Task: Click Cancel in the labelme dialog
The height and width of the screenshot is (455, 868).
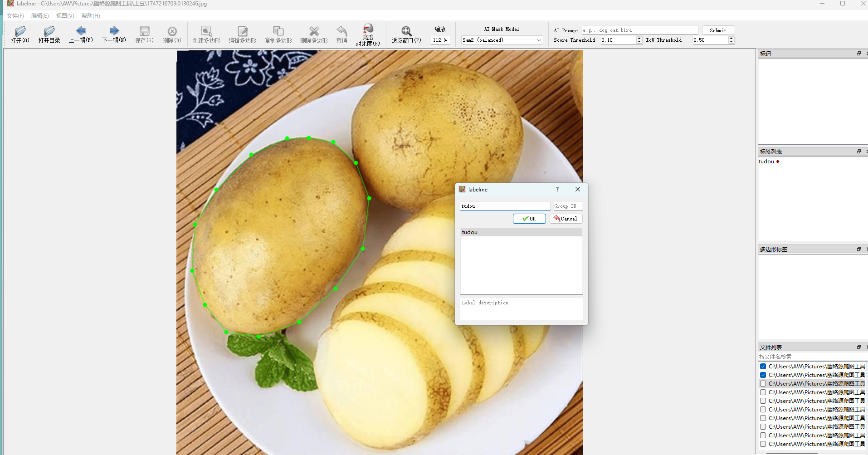Action: tap(566, 219)
